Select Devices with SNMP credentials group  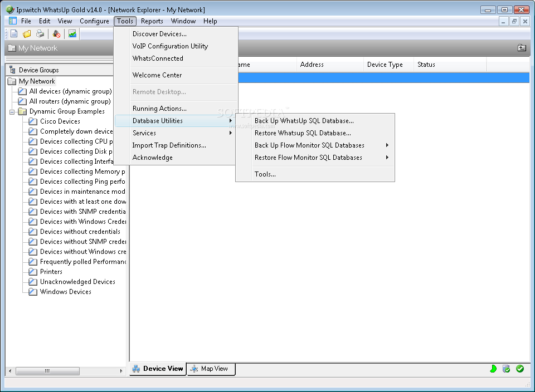[83, 212]
